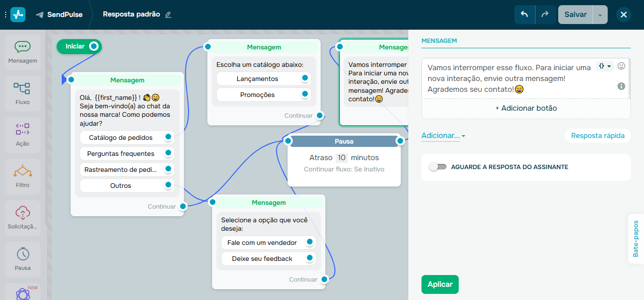Click Continuar connector of options message

click(324, 279)
